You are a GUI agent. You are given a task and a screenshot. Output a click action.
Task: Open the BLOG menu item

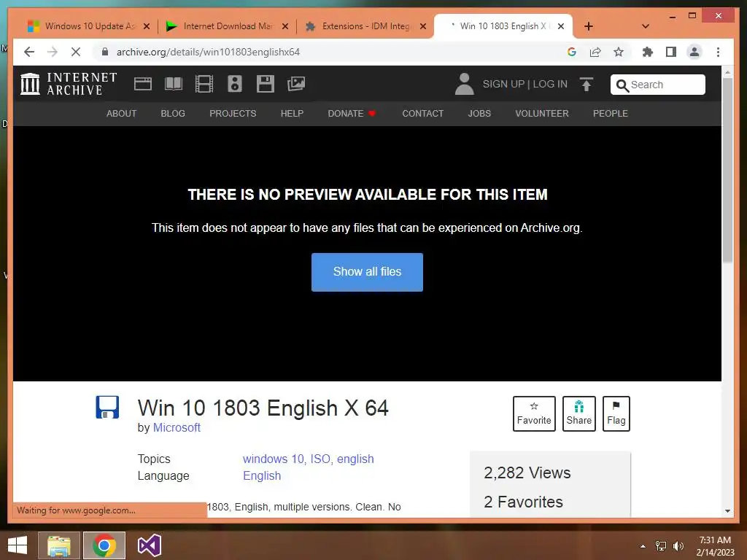[173, 114]
